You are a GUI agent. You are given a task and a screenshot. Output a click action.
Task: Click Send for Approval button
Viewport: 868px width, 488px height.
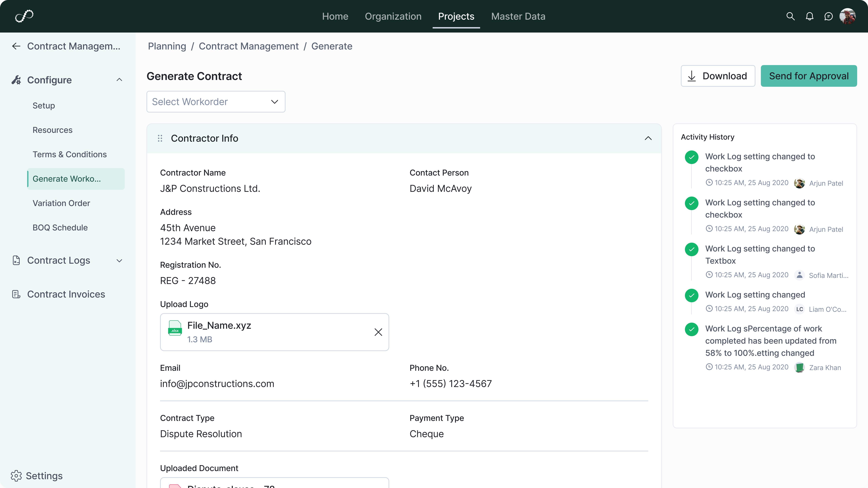[x=809, y=76]
